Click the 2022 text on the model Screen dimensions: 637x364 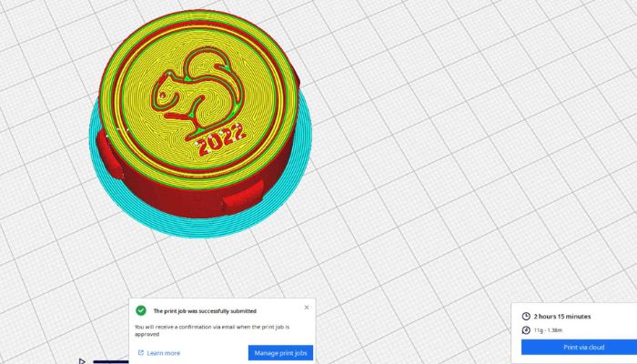click(220, 140)
